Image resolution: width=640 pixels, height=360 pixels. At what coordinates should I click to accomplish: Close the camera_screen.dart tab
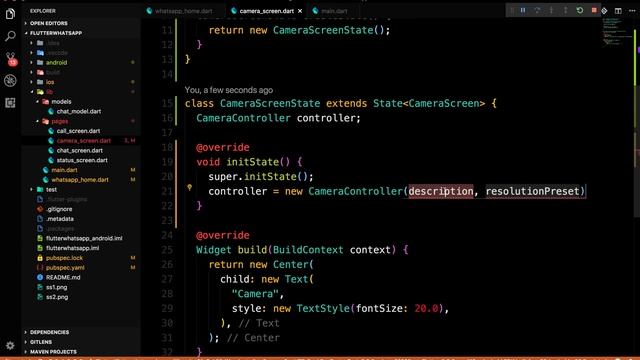click(300, 11)
